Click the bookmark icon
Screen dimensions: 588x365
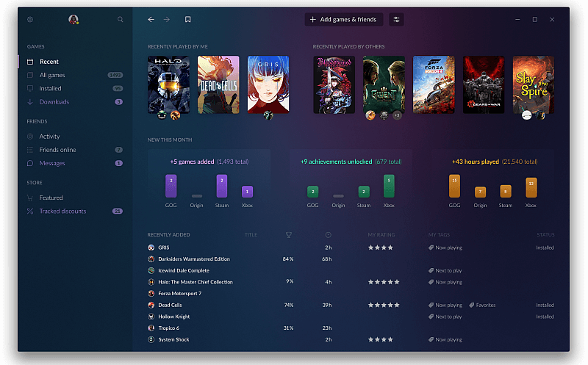(188, 20)
